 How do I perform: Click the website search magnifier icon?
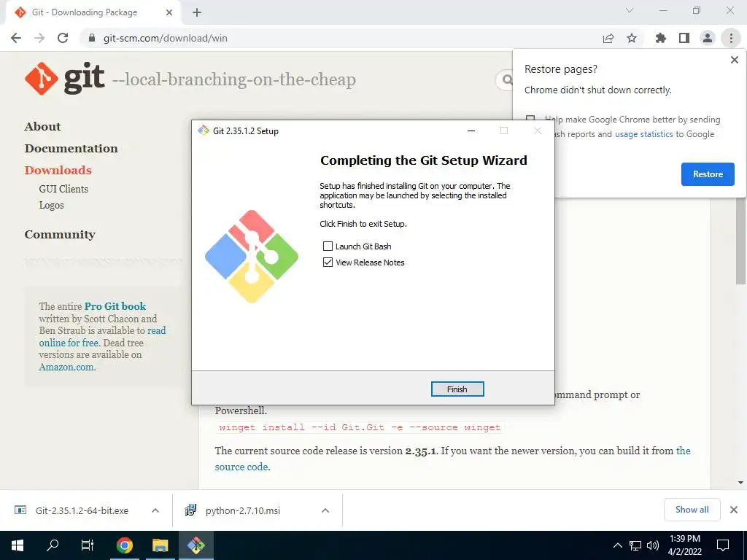coord(508,80)
